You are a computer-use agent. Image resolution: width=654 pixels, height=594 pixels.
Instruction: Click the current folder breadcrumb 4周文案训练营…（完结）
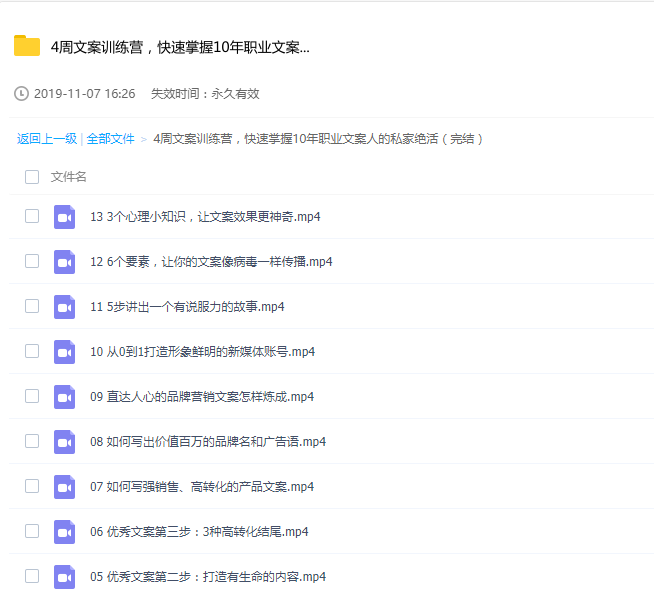point(318,138)
